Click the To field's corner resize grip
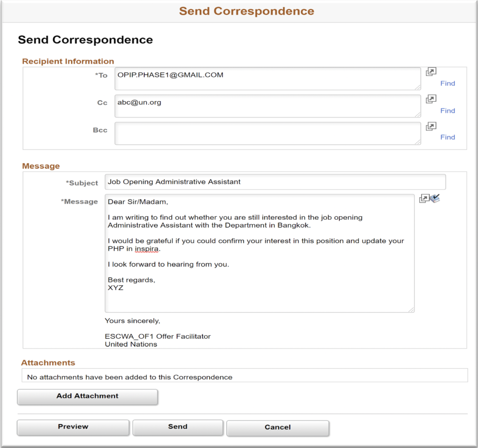This screenshot has height=448, width=478. tap(418, 87)
